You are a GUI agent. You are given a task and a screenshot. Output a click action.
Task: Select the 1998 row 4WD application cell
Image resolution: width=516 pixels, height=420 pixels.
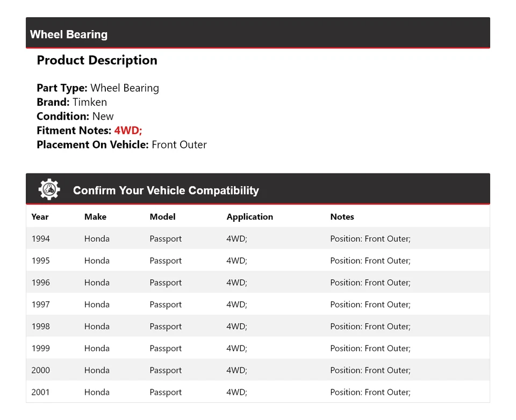236,327
